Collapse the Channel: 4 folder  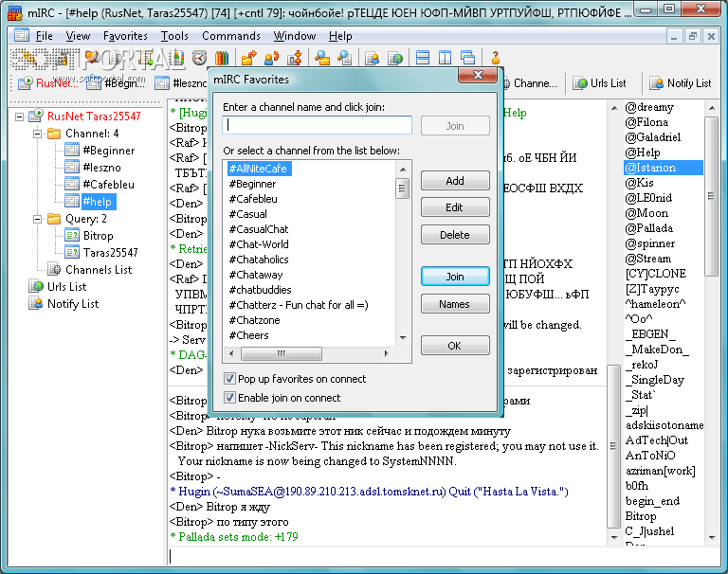click(x=37, y=134)
